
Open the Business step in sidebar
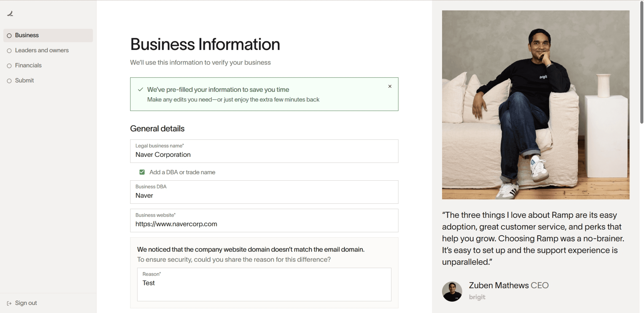(27, 35)
